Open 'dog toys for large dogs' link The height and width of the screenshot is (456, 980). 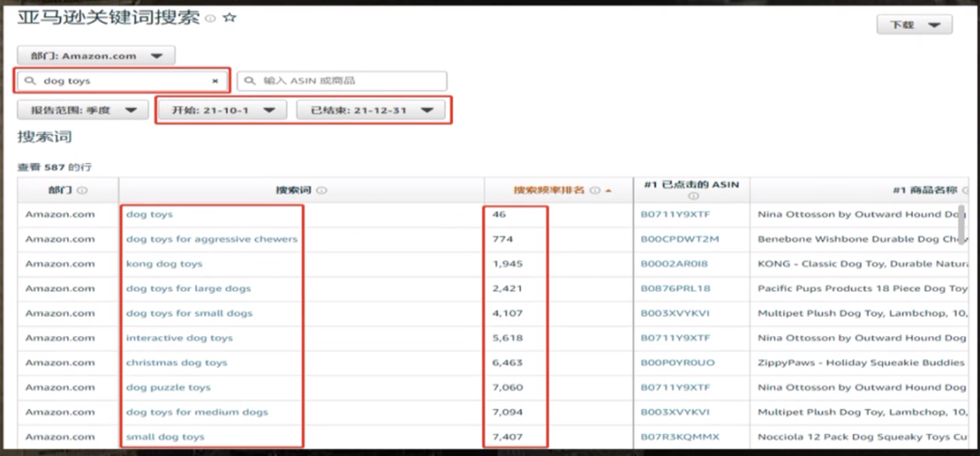(188, 288)
